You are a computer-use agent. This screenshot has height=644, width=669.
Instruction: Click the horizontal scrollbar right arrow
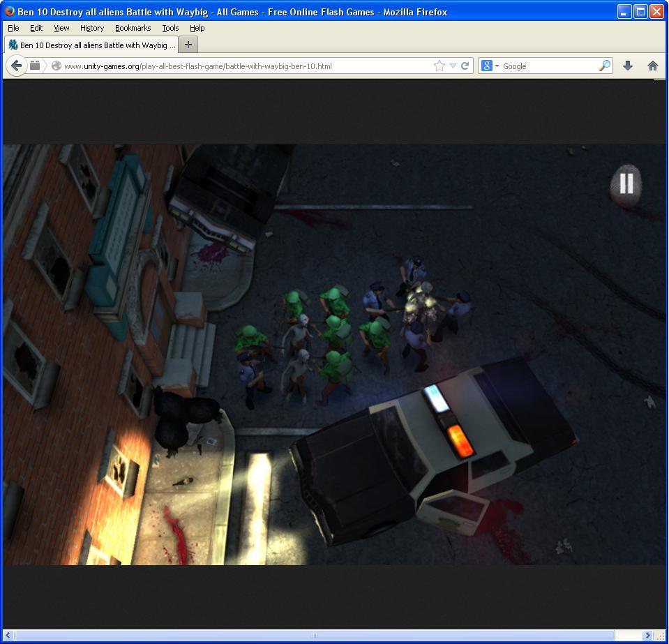pos(647,635)
